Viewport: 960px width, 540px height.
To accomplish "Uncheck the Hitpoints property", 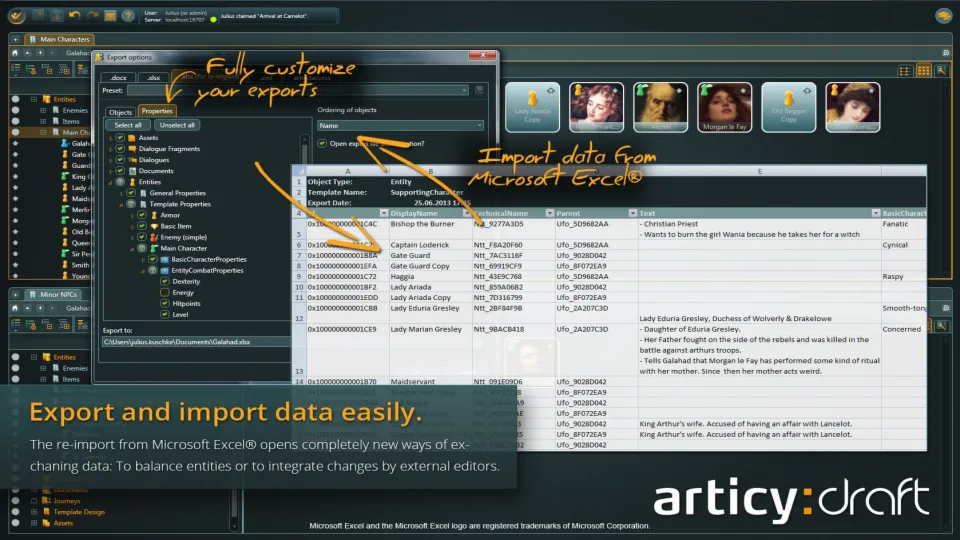I will (165, 303).
